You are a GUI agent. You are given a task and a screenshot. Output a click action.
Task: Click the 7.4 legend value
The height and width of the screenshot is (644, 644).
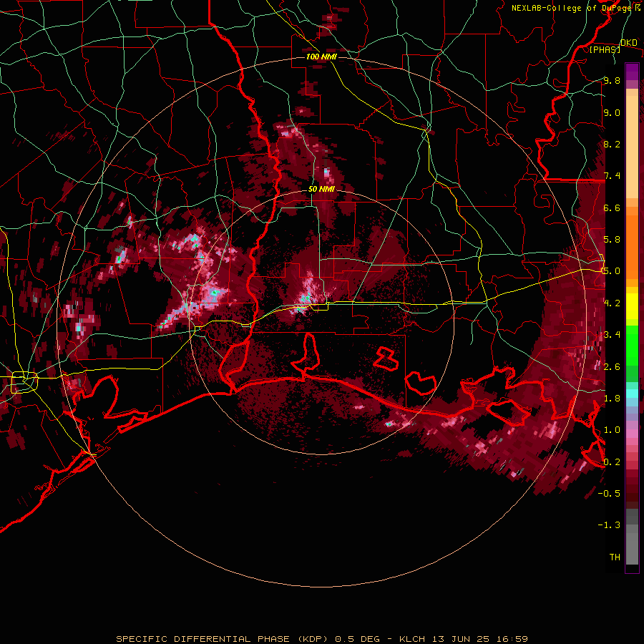click(612, 176)
